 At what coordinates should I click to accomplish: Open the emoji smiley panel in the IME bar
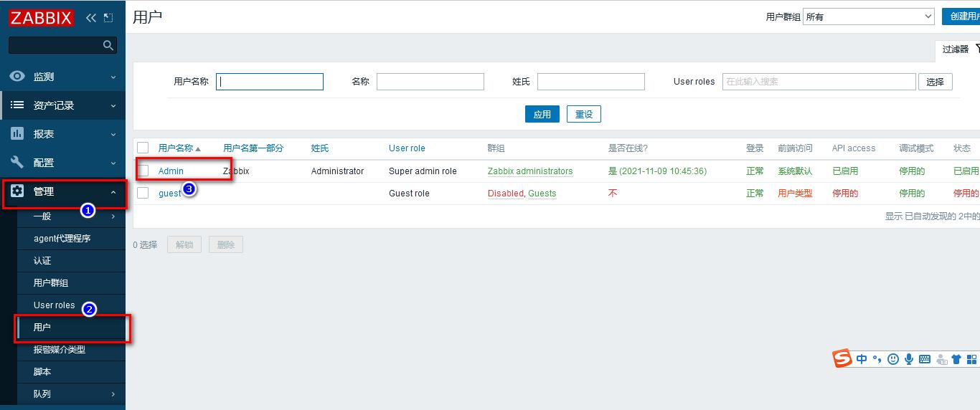coord(893,359)
